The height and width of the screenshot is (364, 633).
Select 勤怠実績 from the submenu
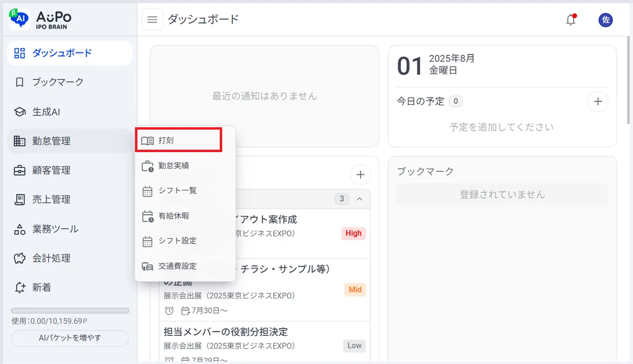tap(185, 166)
